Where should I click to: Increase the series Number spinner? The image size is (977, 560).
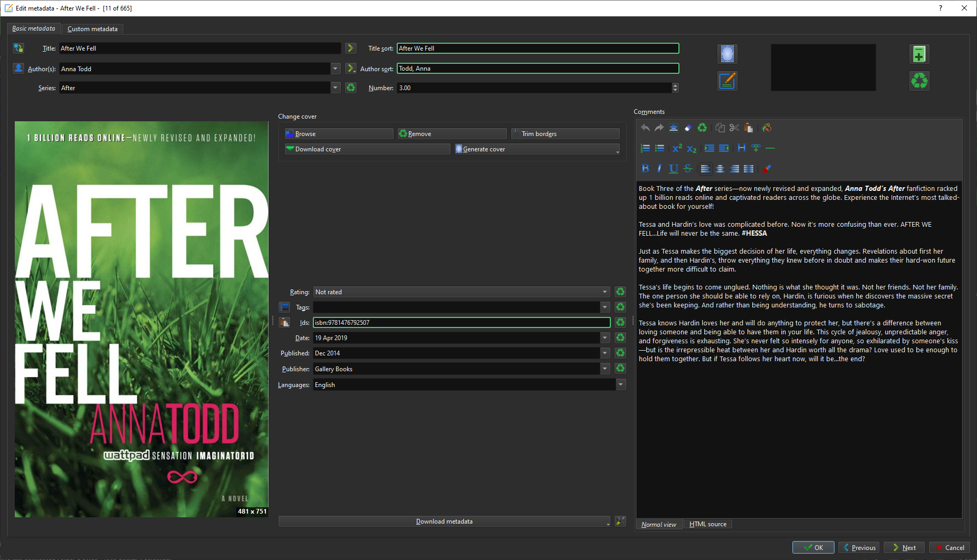(x=675, y=85)
